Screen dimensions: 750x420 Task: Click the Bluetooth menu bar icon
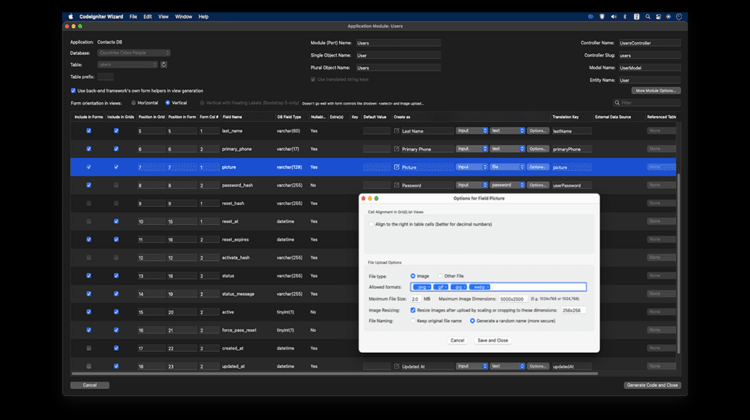pos(625,16)
